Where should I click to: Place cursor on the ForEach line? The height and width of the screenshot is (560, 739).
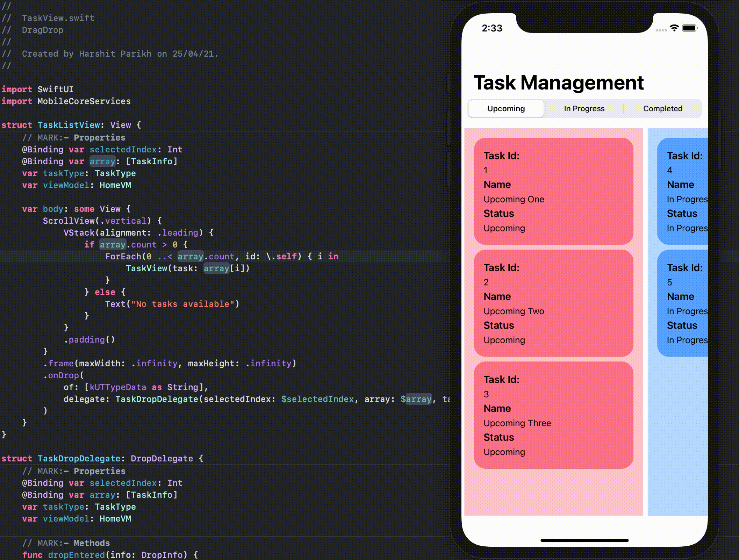[x=123, y=257]
